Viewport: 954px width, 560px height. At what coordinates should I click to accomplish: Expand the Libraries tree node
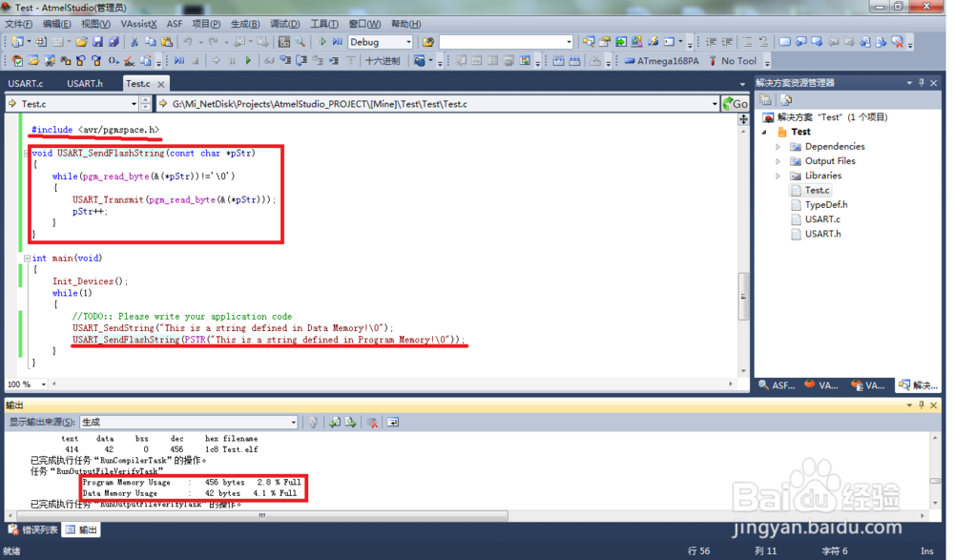click(x=778, y=176)
